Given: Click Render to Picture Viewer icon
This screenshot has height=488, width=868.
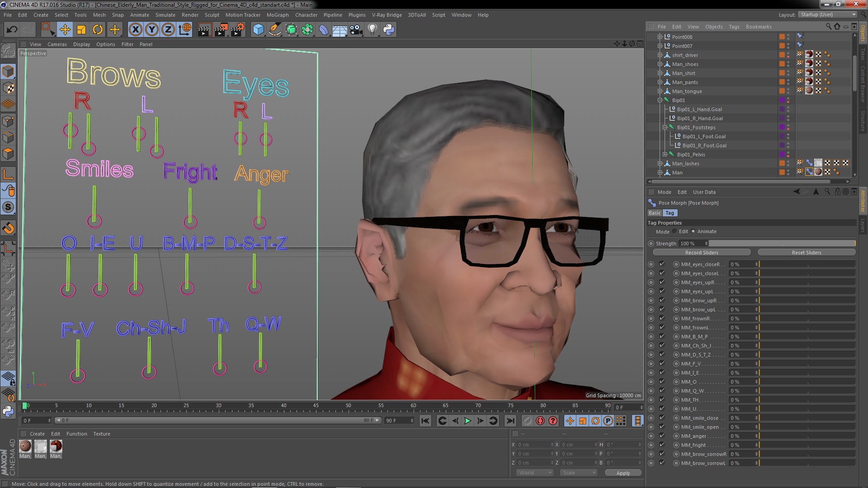Looking at the screenshot, I should coord(221,30).
